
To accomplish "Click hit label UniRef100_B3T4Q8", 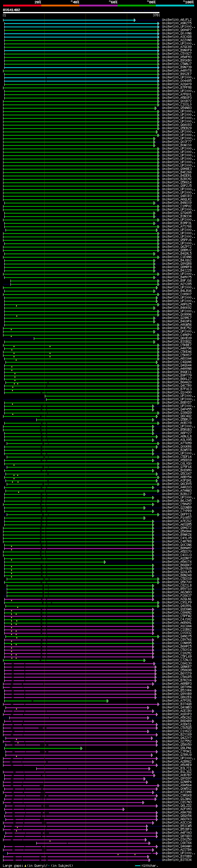I will (x=177, y=704).
